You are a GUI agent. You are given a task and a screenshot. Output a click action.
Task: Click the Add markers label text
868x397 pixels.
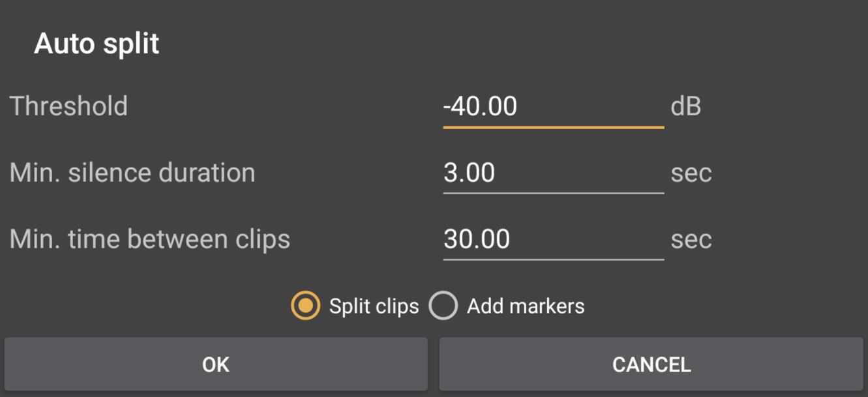[x=526, y=306]
